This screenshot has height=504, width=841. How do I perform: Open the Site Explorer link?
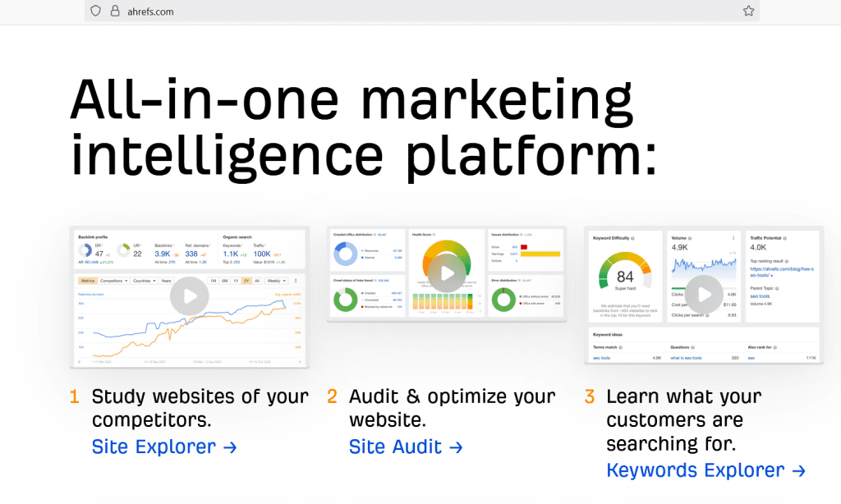pyautogui.click(x=164, y=447)
